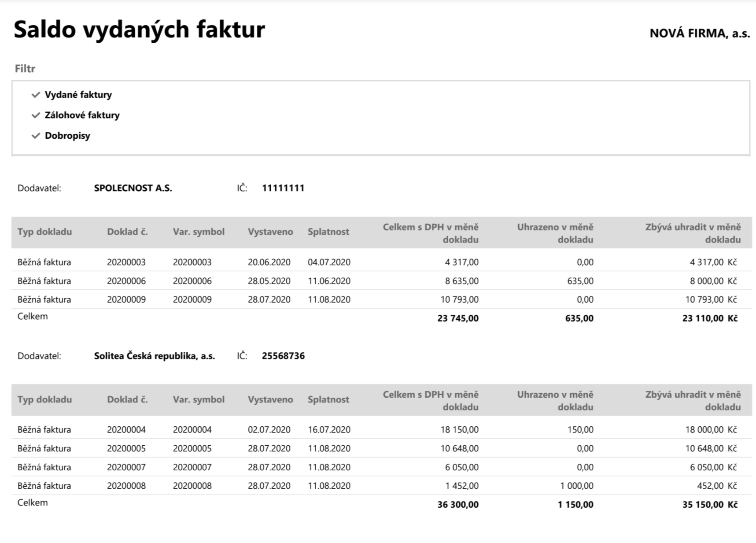Click Typ dokladu header in SPOLECNOST table
This screenshot has height=543, width=756.
pos(44,232)
